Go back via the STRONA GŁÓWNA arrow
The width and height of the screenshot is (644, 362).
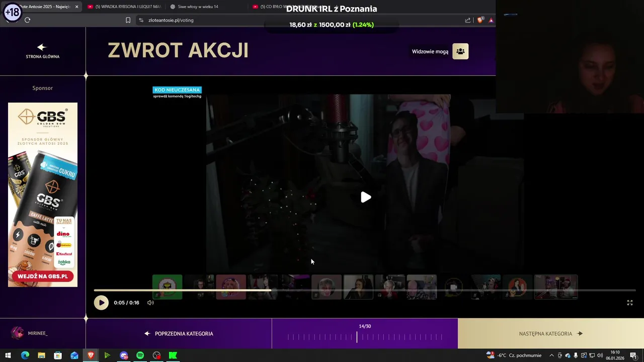tap(42, 47)
